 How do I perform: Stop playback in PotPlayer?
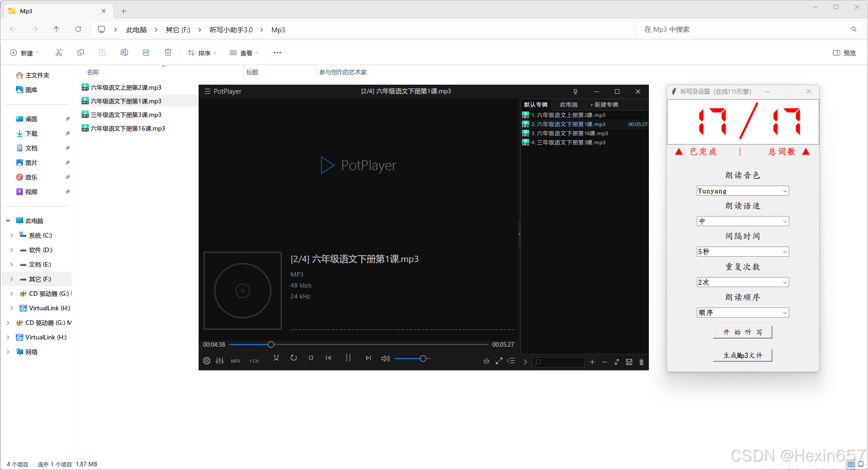311,358
